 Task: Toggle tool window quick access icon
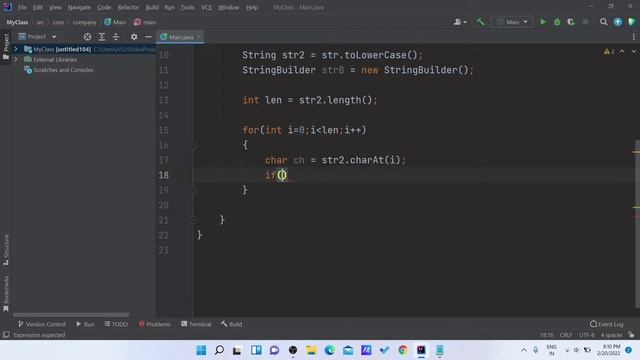coord(6,335)
